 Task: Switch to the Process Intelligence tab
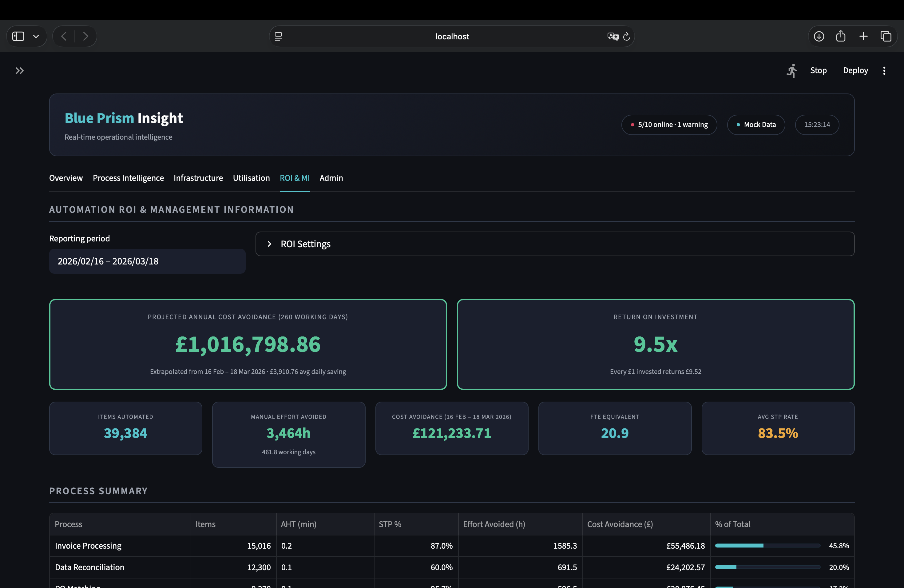pos(128,178)
